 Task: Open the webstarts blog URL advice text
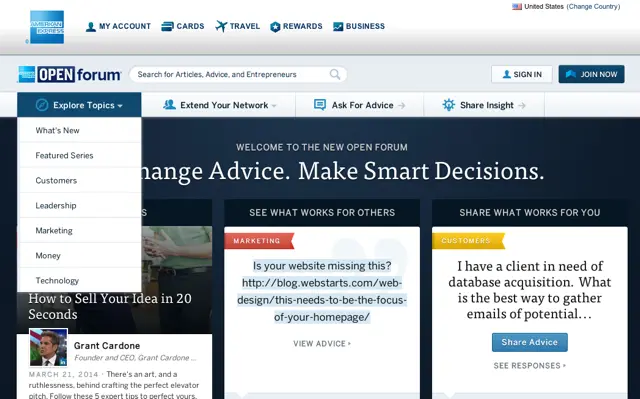click(x=322, y=291)
